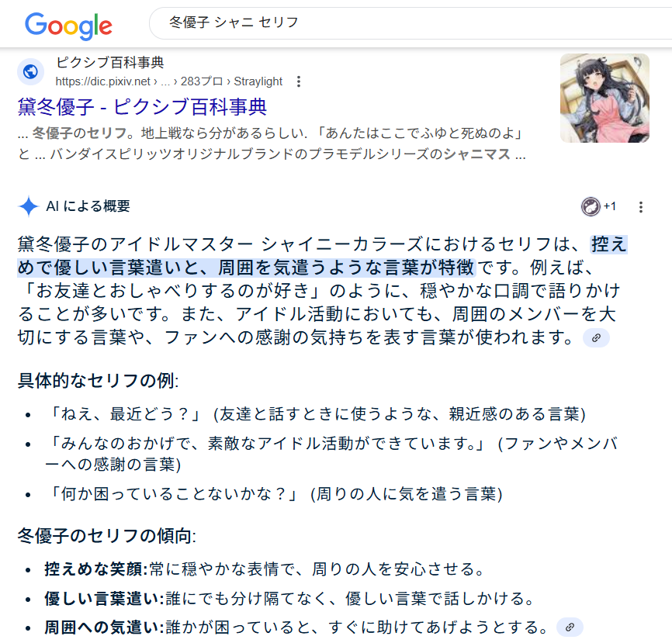Click the link chip after 助けてあげようとする

tap(570, 627)
